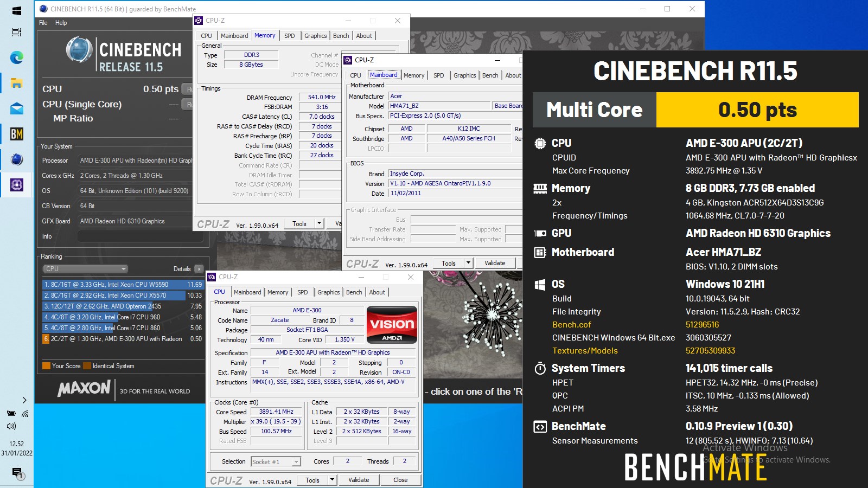Screen dimensions: 868x488
Task: Expand Tools dropdown arrow in Mainboard CPU-Z window
Action: click(468, 263)
